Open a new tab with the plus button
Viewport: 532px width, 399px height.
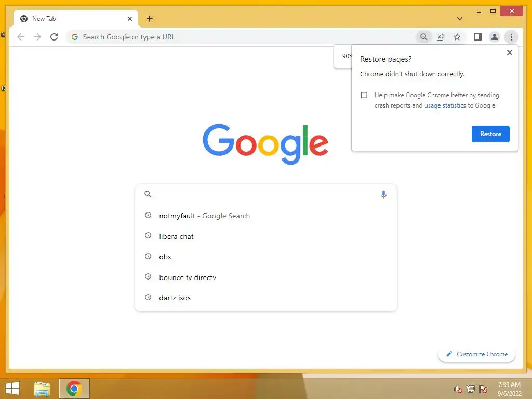point(150,19)
